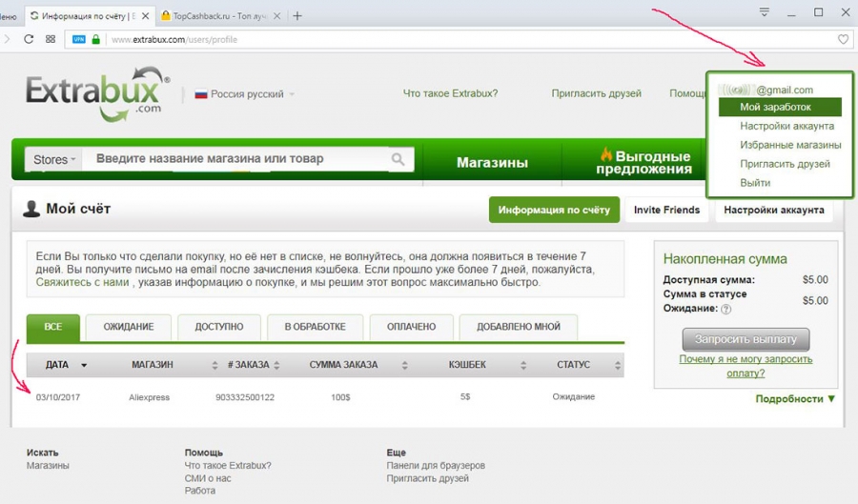Click the Информация по счёту button

point(554,210)
